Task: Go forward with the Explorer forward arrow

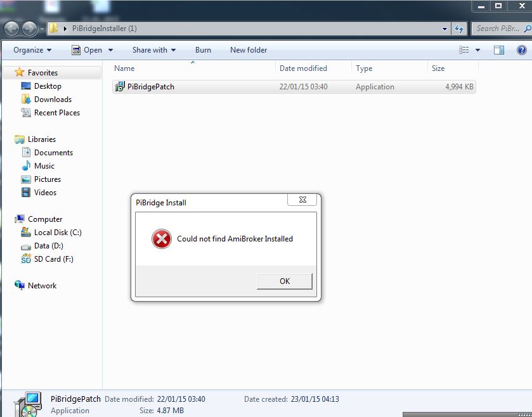Action: [29, 29]
